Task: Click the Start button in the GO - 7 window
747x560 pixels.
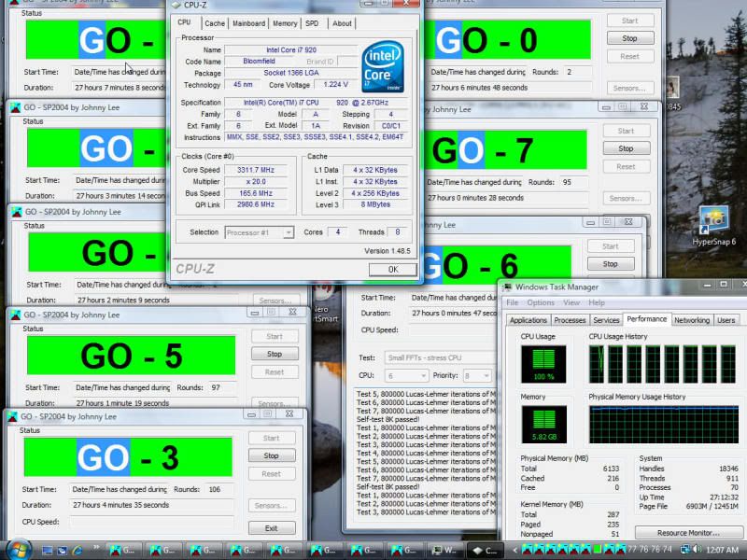Action: pyautogui.click(x=626, y=131)
